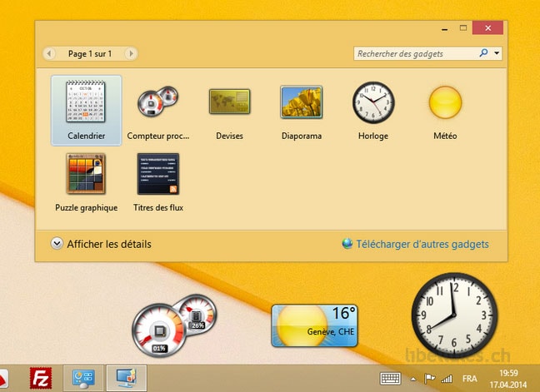The image size is (540, 392).
Task: Click the analog clock gadget on desktop
Action: pyautogui.click(x=454, y=315)
